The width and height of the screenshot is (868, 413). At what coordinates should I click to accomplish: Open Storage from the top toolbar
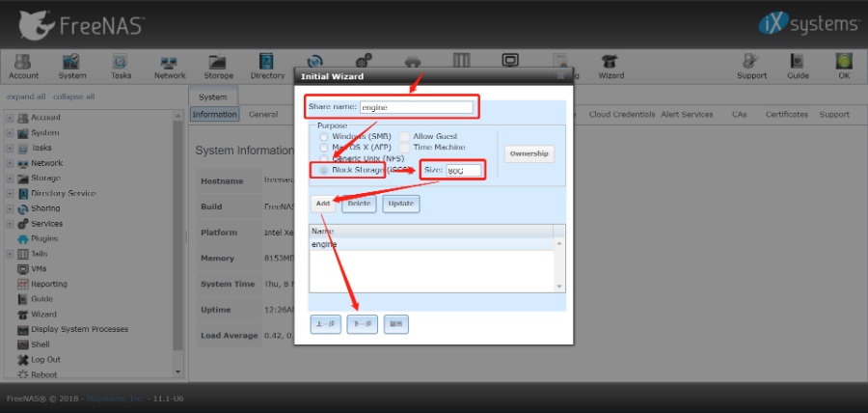click(x=219, y=67)
